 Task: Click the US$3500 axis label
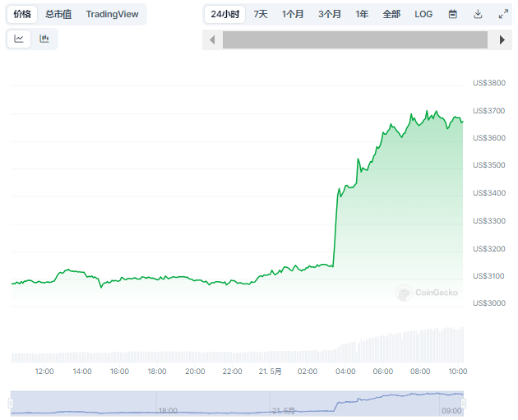489,164
